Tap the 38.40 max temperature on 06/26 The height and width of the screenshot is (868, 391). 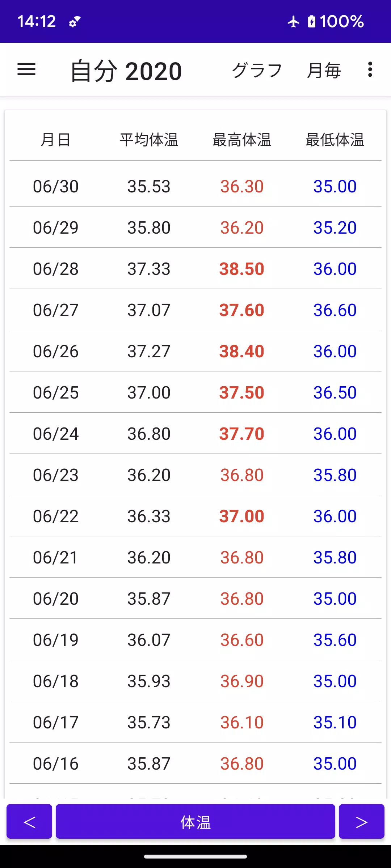tap(242, 352)
